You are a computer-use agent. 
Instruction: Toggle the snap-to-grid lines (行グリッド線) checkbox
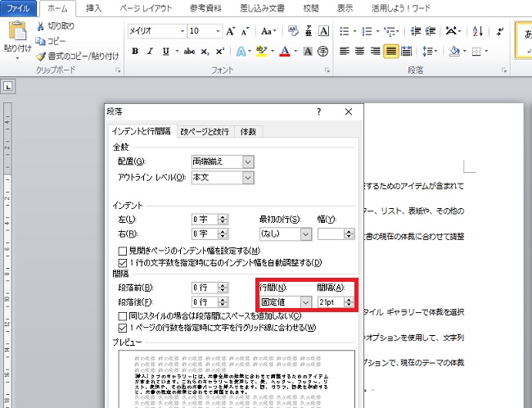[x=122, y=328]
